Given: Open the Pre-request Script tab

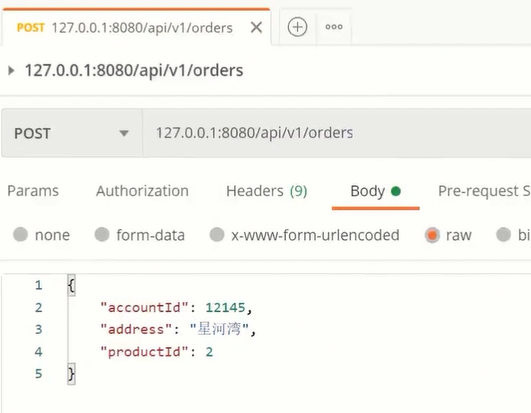Looking at the screenshot, I should (484, 191).
